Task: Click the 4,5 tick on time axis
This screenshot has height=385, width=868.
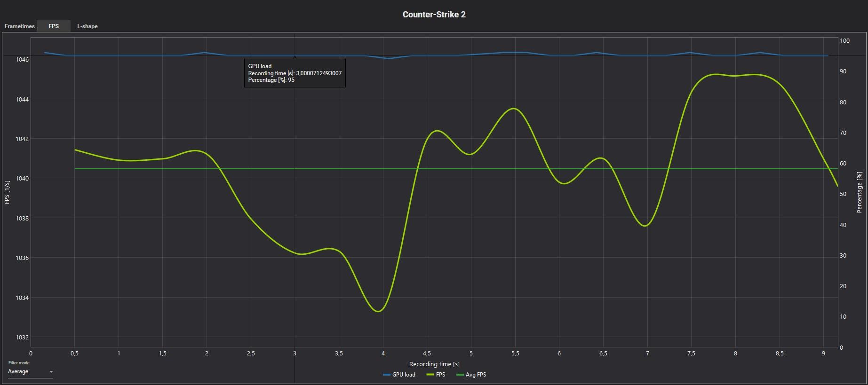Action: 427,354
